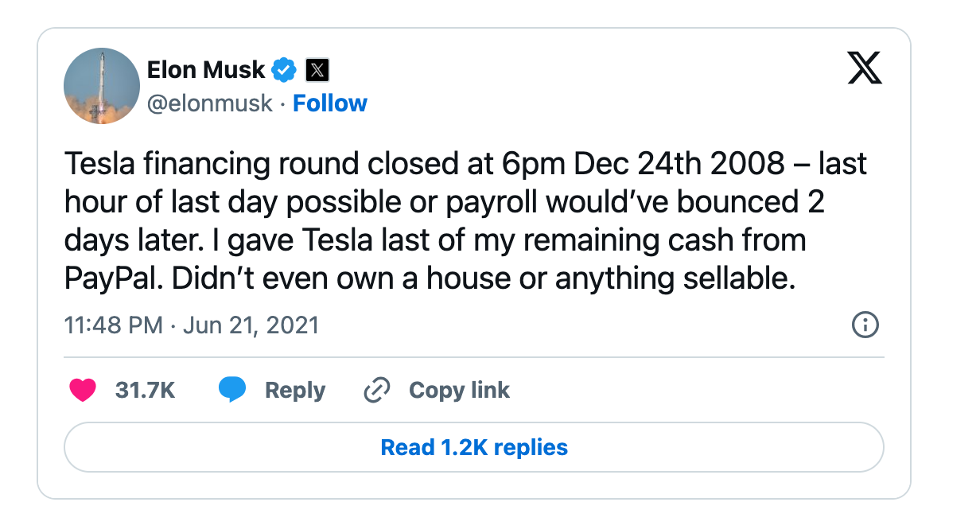Click the blue verified checkmark badge
Image resolution: width=980 pixels, height=506 pixels.
[282, 70]
